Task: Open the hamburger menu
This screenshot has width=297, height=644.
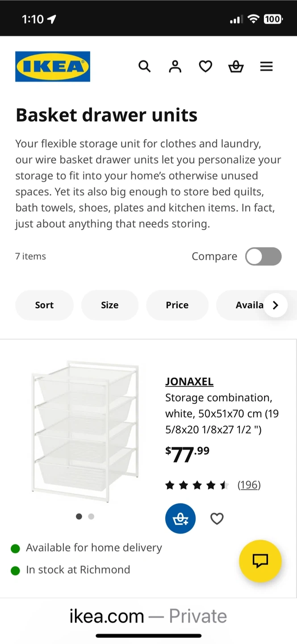Action: coord(266,67)
